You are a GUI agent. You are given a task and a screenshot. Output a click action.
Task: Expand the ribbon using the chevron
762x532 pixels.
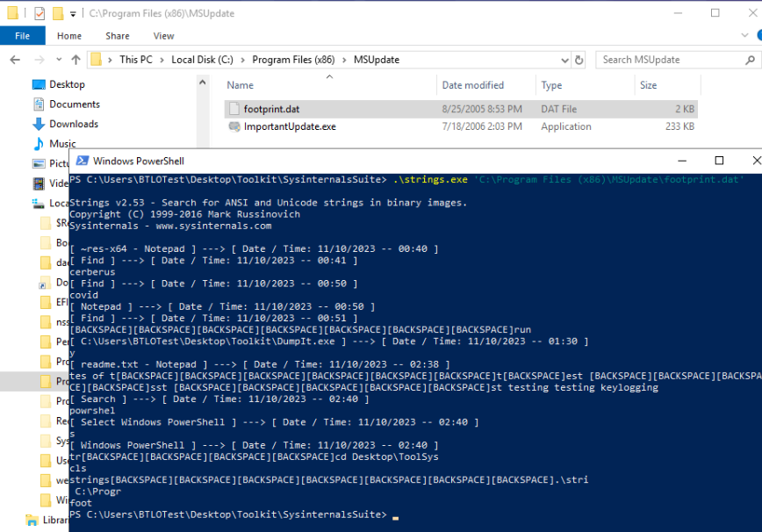click(x=744, y=35)
